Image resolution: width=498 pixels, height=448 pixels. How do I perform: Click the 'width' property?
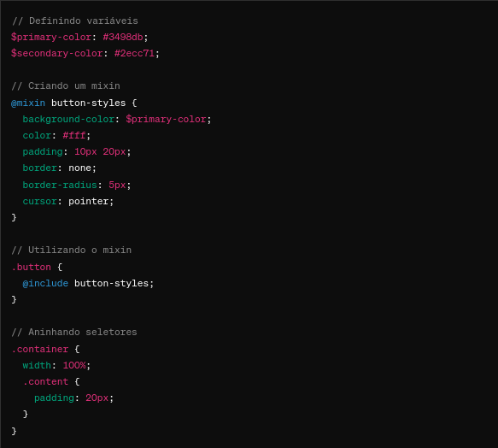coord(37,365)
